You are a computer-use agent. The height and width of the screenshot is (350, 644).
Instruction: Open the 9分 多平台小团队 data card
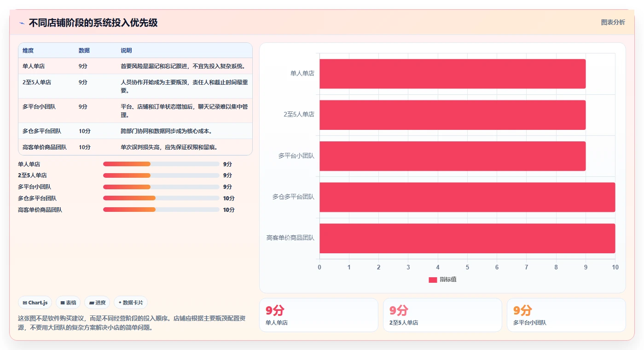point(566,315)
